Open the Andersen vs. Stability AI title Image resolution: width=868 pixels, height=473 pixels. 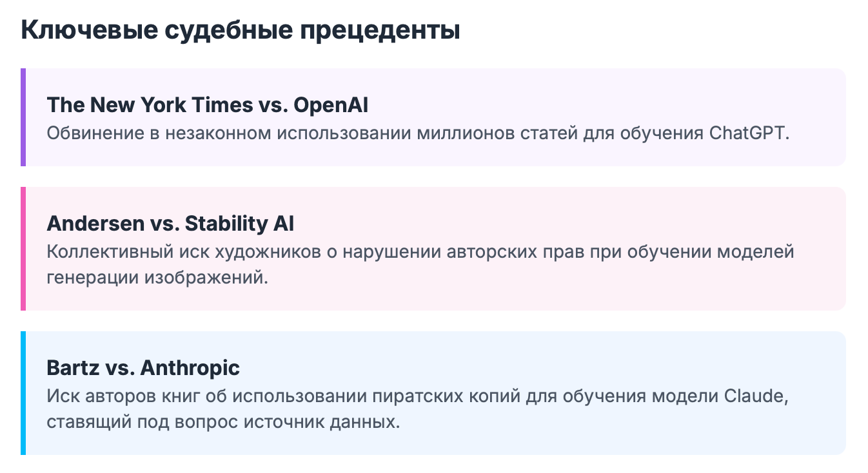pos(170,224)
